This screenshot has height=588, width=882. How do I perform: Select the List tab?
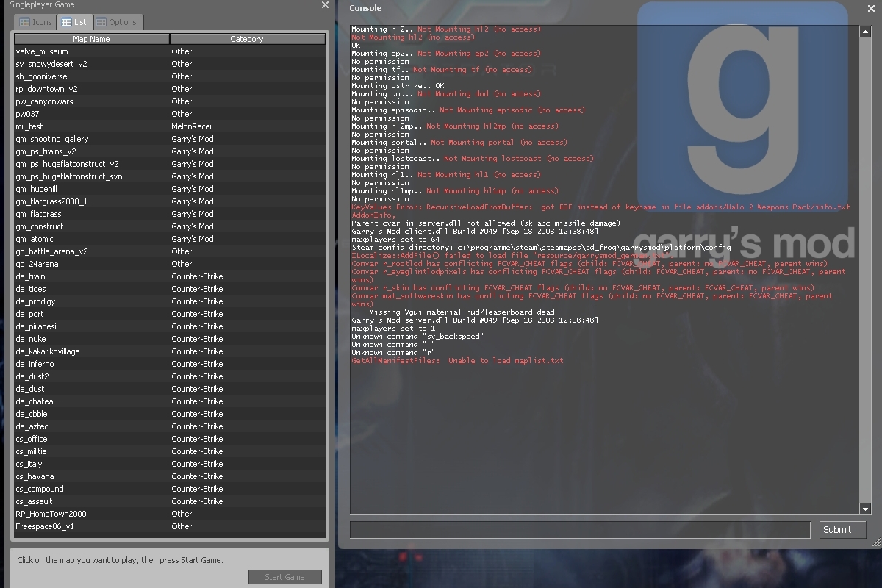pyautogui.click(x=74, y=22)
